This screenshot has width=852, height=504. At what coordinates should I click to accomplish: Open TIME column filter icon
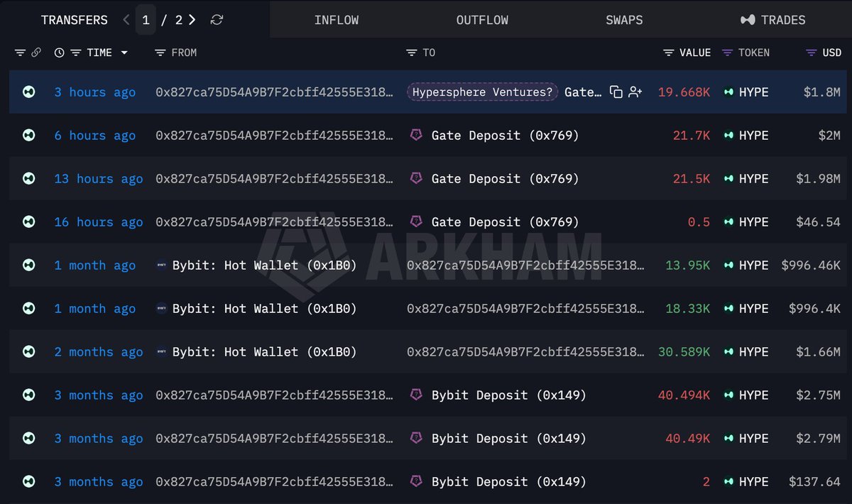[75, 53]
